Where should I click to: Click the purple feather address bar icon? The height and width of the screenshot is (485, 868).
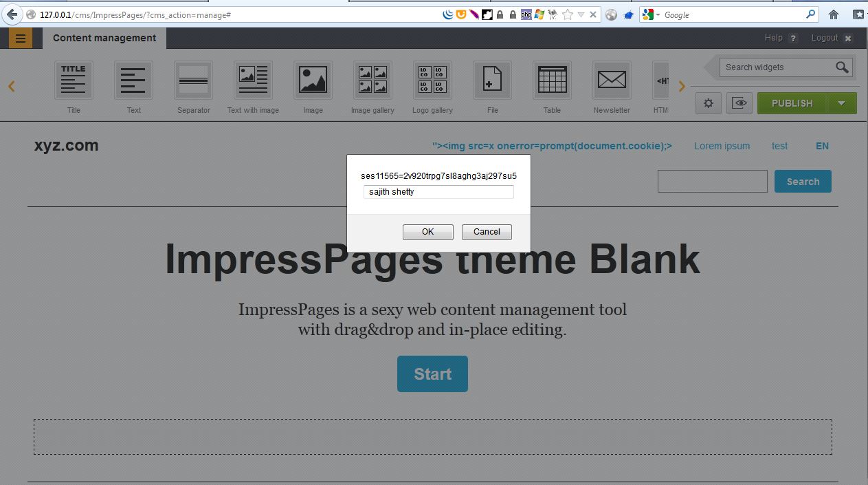click(474, 14)
